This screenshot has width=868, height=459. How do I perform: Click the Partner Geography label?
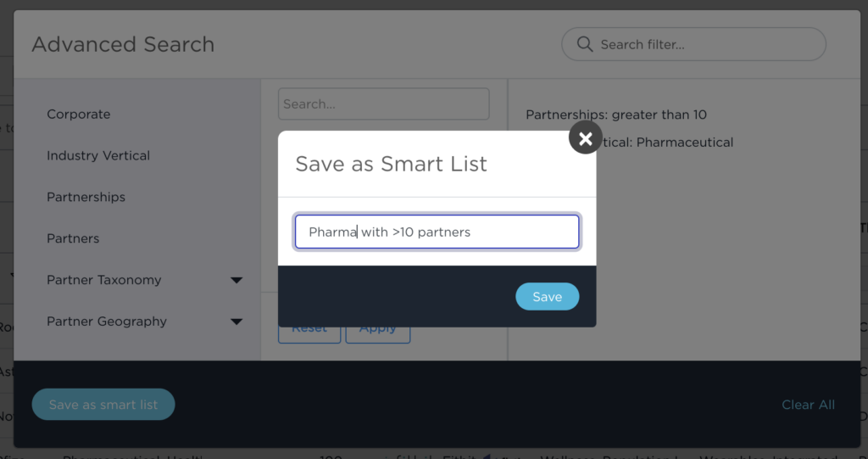tap(106, 322)
